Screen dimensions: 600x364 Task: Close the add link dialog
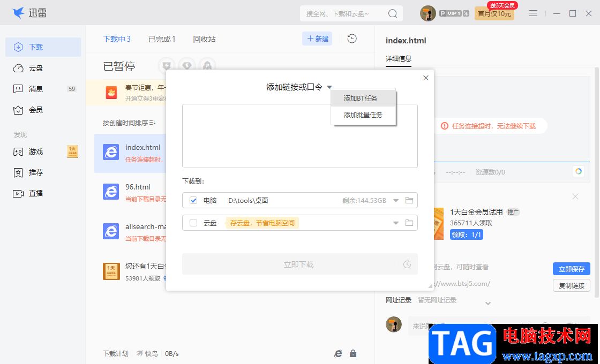425,78
